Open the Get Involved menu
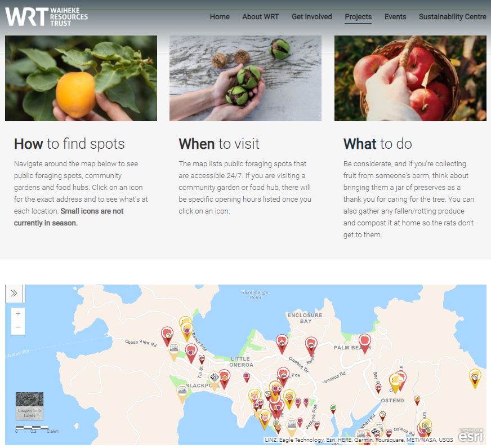 click(x=311, y=16)
